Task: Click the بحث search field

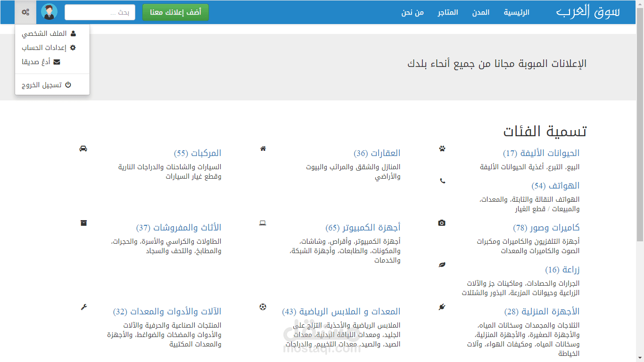Action: [x=100, y=12]
